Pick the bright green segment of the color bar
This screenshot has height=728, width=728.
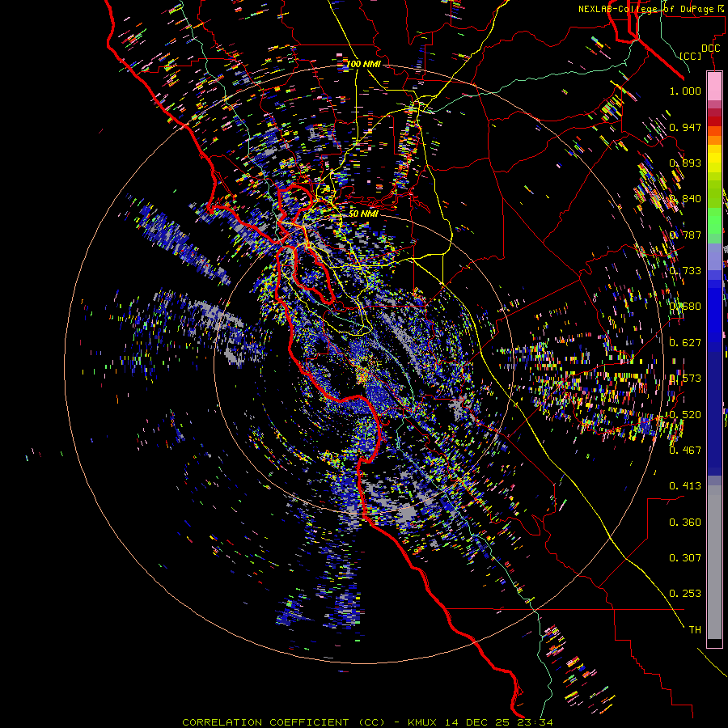pyautogui.click(x=714, y=221)
